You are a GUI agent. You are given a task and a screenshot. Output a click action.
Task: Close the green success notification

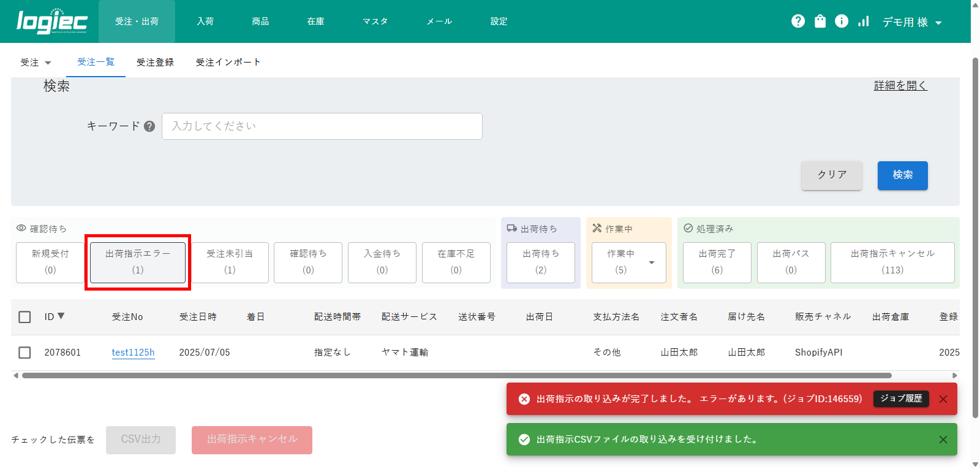point(943,440)
